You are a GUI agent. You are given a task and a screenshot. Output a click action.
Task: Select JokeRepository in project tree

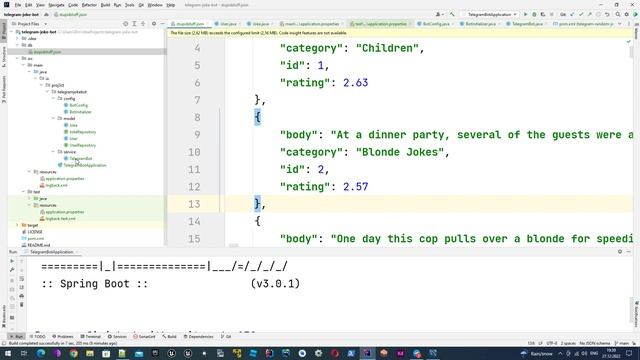click(x=82, y=132)
